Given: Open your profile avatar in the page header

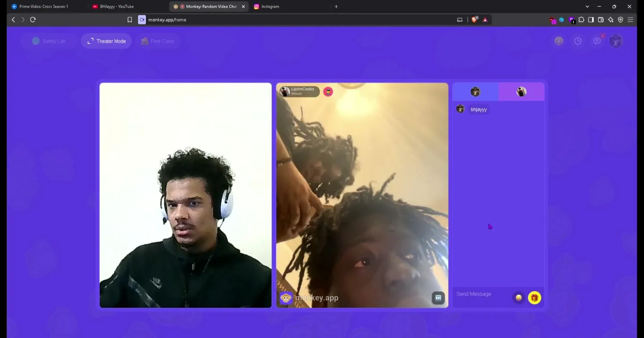Looking at the screenshot, I should [x=616, y=41].
